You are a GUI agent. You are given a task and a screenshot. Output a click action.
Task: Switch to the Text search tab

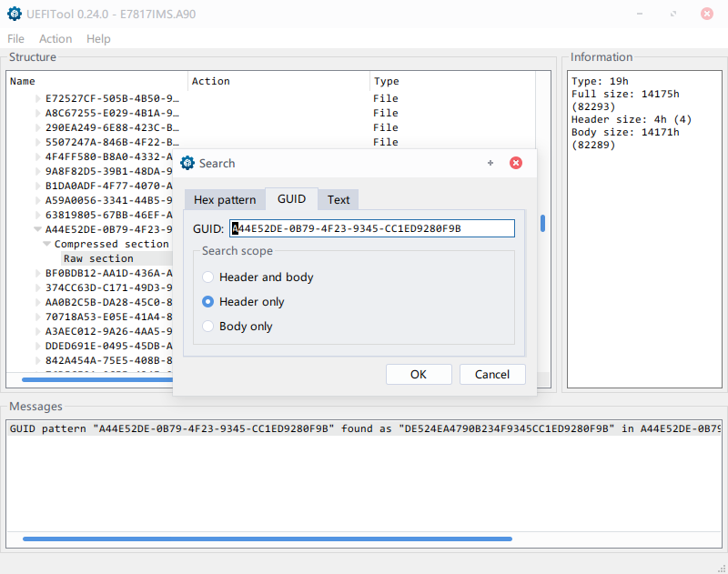point(339,200)
